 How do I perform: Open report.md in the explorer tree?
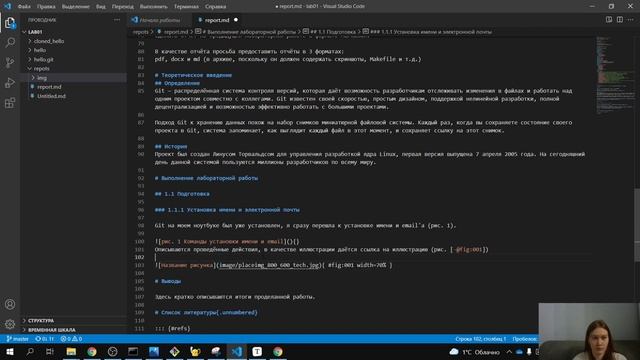(x=49, y=87)
